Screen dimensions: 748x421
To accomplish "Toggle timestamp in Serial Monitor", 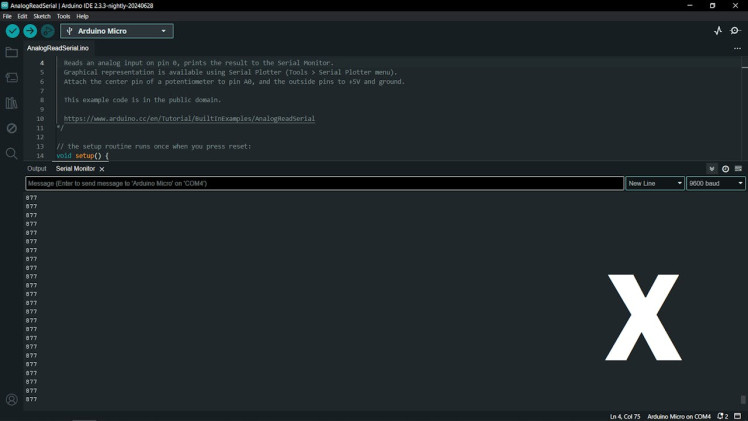I will pos(725,169).
